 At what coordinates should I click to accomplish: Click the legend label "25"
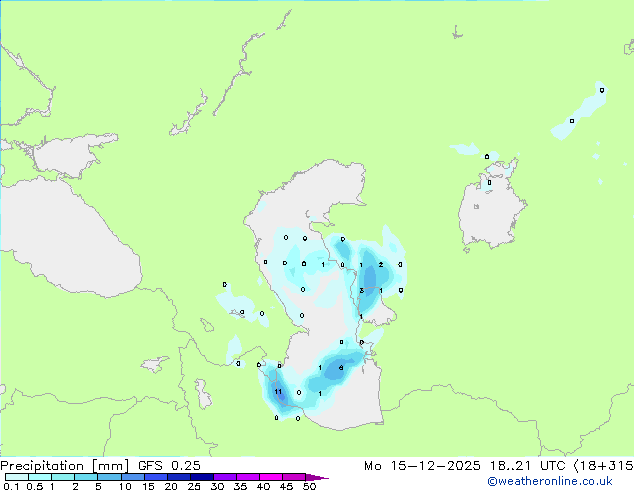pos(194,486)
